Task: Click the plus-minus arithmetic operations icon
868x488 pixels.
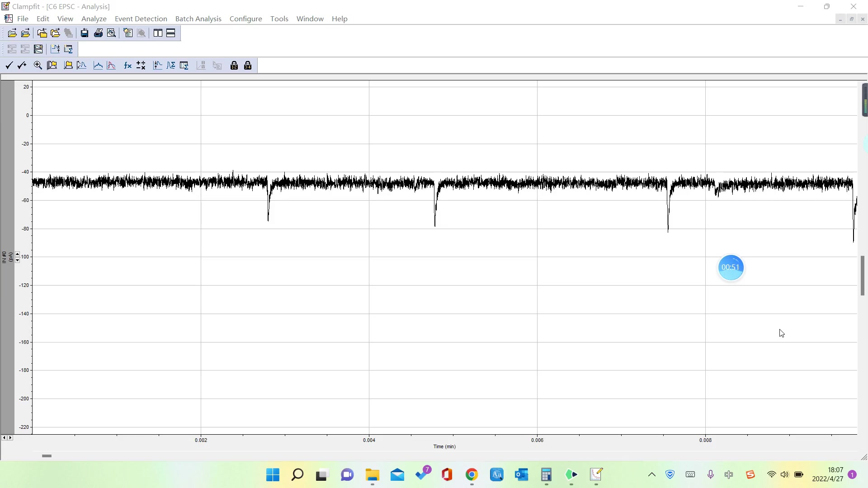Action: coord(141,66)
